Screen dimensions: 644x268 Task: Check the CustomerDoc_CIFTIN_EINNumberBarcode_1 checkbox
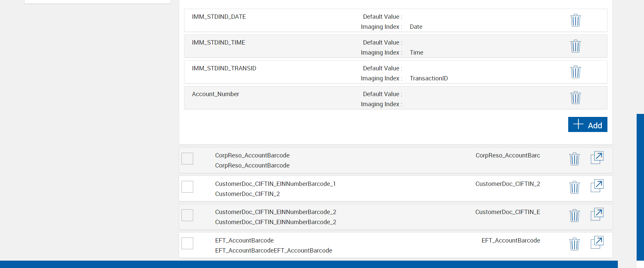[187, 187]
